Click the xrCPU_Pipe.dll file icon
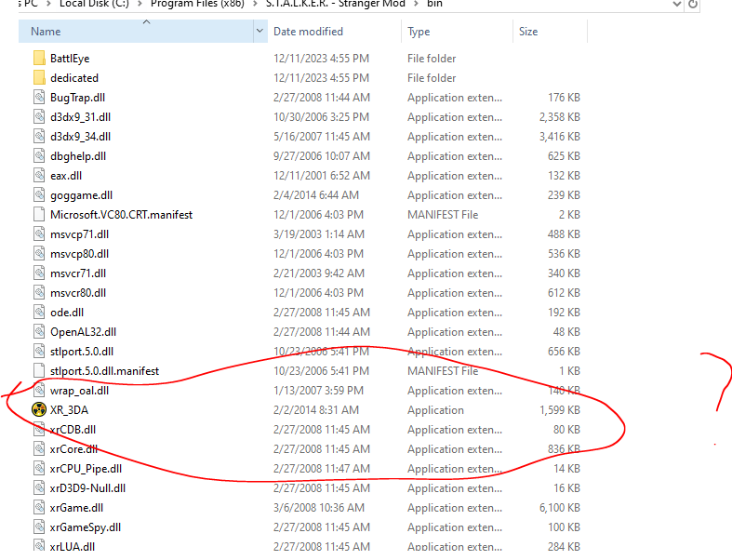This screenshot has width=732, height=560. pyautogui.click(x=40, y=469)
